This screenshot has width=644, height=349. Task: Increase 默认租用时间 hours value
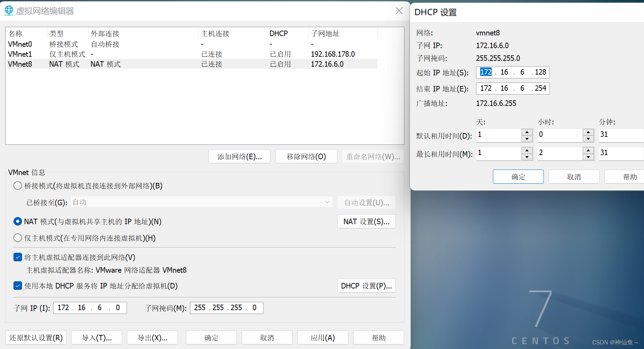tap(588, 132)
